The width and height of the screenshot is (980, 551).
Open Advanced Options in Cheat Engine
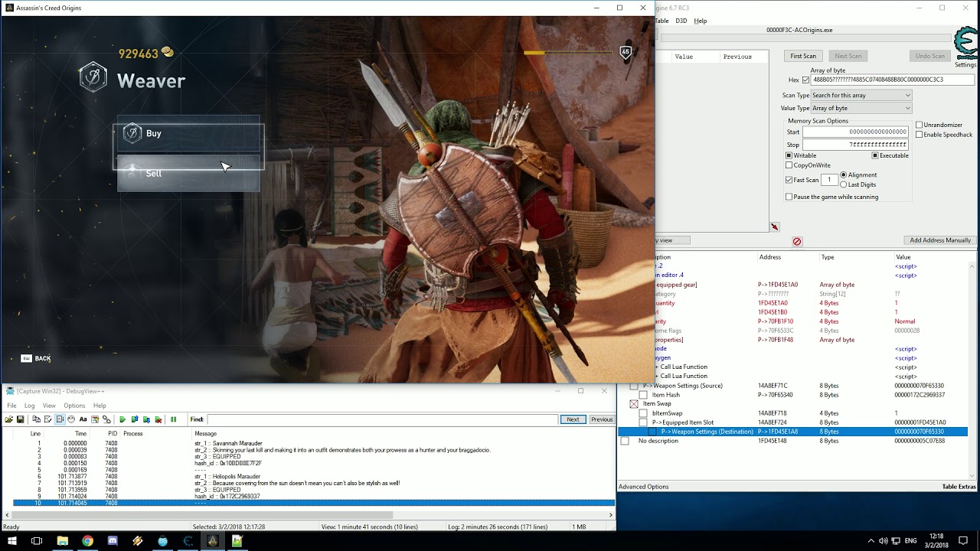643,487
